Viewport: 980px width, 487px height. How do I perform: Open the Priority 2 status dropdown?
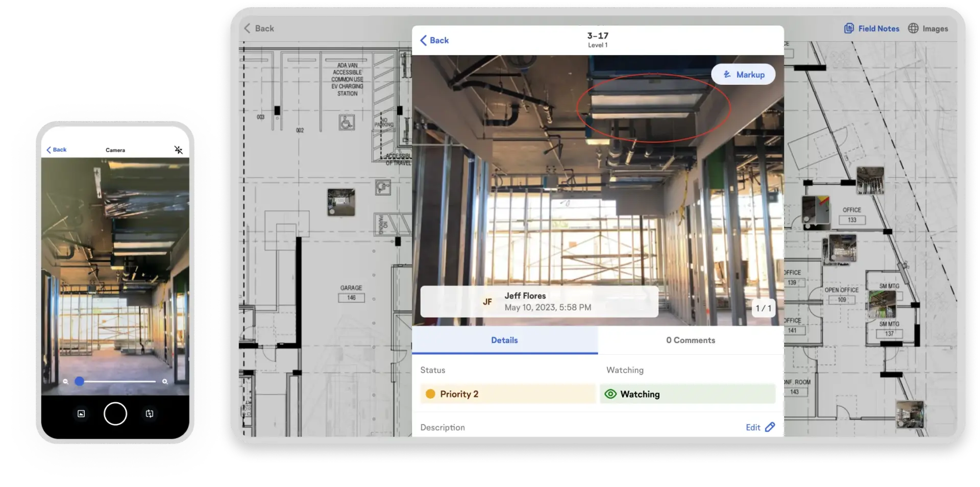tap(508, 394)
